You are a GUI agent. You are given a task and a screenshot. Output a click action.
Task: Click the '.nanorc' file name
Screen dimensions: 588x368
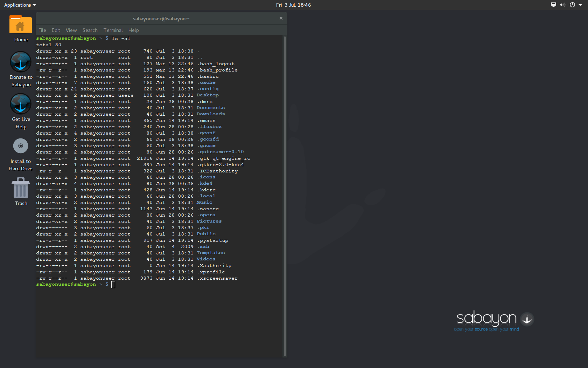(x=208, y=209)
